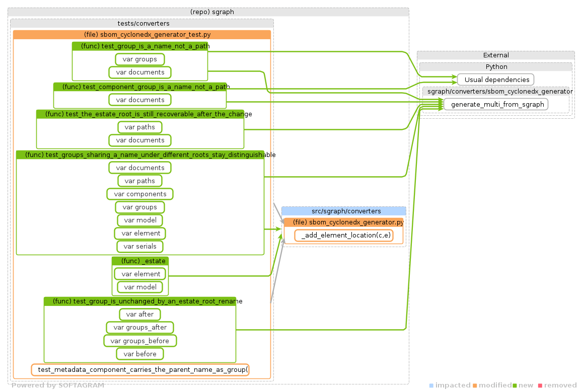This screenshot has height=392, width=582.
Task: Select the var components node
Action: (140, 194)
